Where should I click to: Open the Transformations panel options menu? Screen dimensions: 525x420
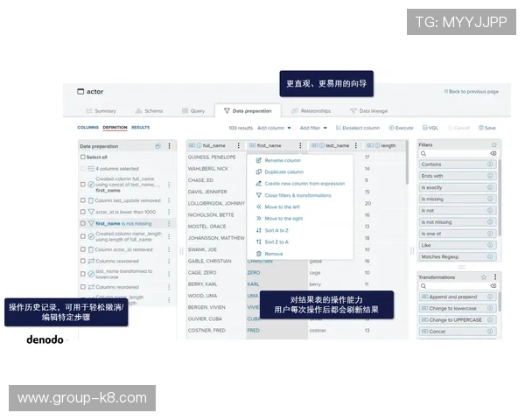click(x=493, y=277)
